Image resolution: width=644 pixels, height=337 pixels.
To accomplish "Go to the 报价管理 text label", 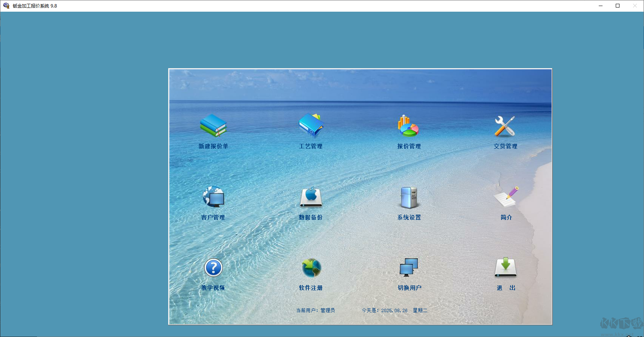I will click(409, 146).
